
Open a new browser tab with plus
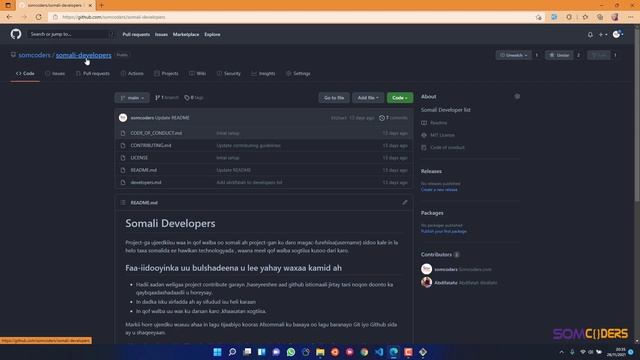click(x=101, y=5)
